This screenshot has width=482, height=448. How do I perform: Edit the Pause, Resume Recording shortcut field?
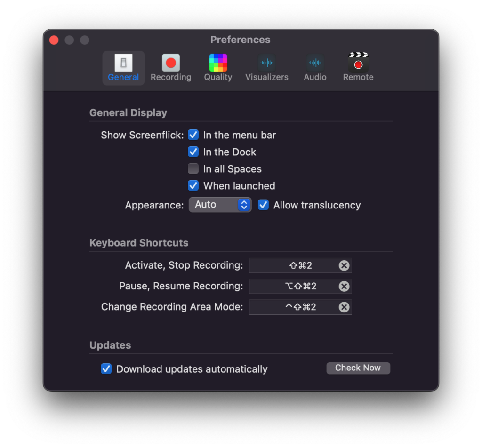[x=300, y=286]
